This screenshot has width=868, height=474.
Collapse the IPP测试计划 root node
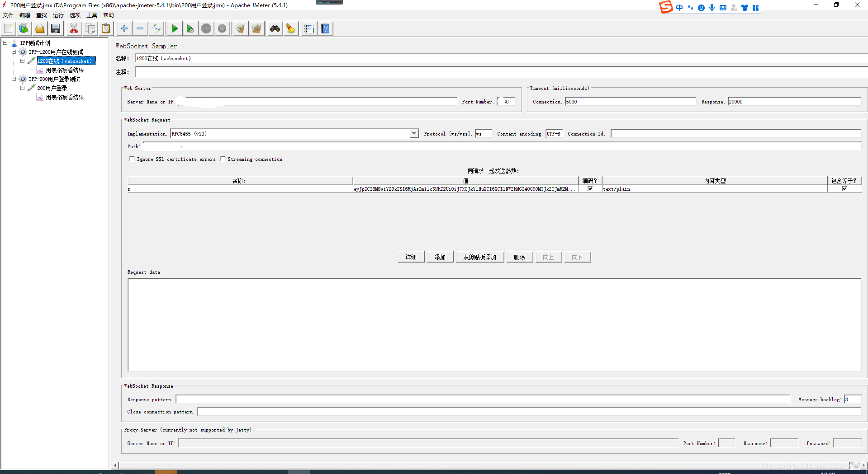[5, 43]
